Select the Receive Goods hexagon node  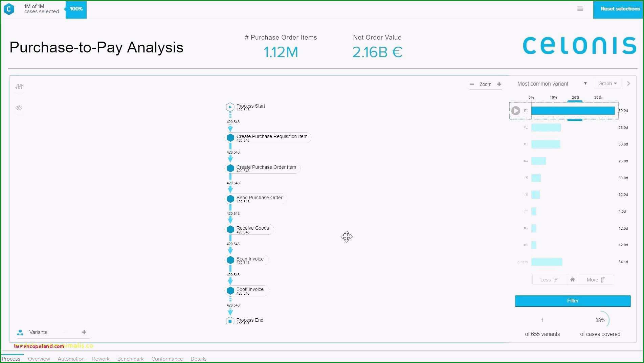tap(230, 229)
